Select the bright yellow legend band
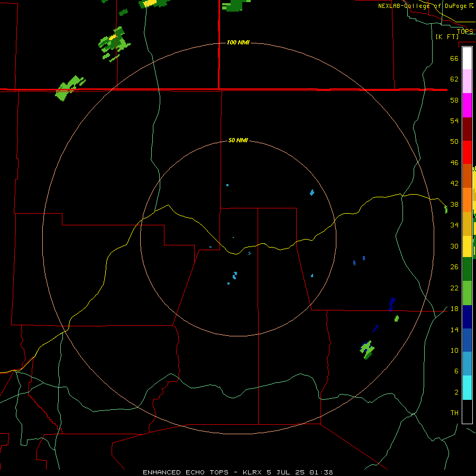Screen dimensions: 476x476 tap(467, 246)
